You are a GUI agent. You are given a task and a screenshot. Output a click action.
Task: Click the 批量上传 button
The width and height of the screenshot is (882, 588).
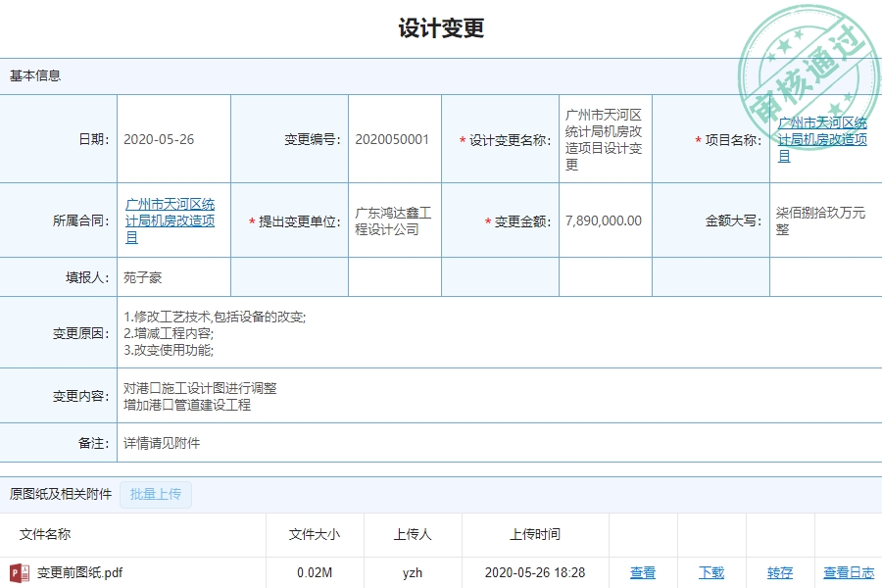pyautogui.click(x=156, y=494)
